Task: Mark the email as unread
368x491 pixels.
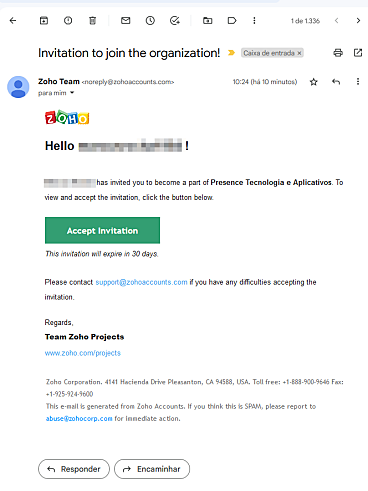Action: coord(126,21)
